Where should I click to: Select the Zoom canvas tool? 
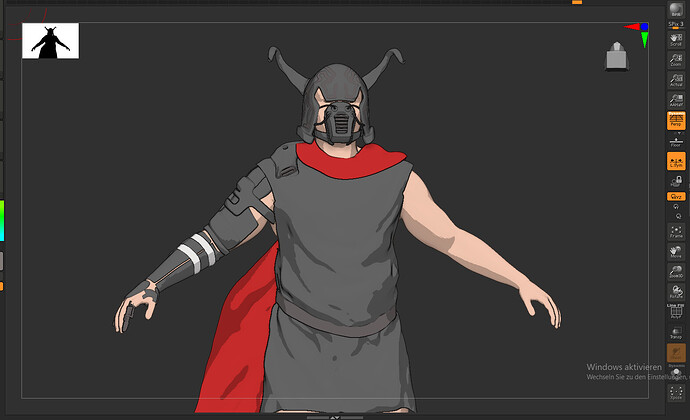[676, 62]
